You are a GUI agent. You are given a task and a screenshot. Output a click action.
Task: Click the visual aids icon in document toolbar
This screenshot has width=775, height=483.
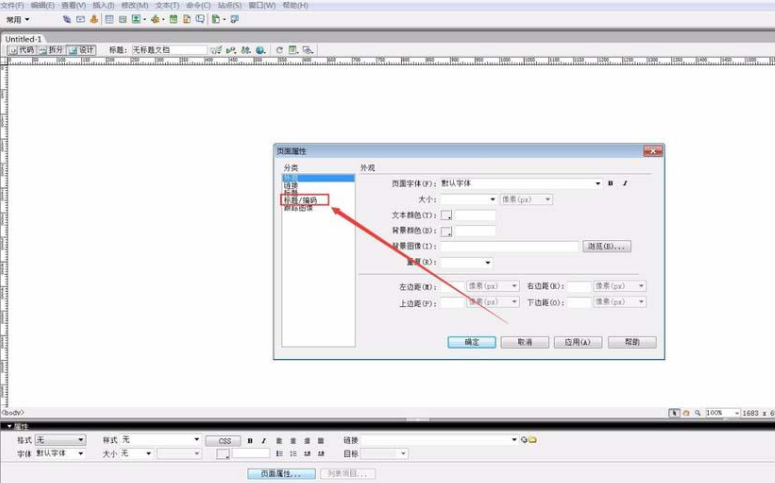[x=307, y=50]
